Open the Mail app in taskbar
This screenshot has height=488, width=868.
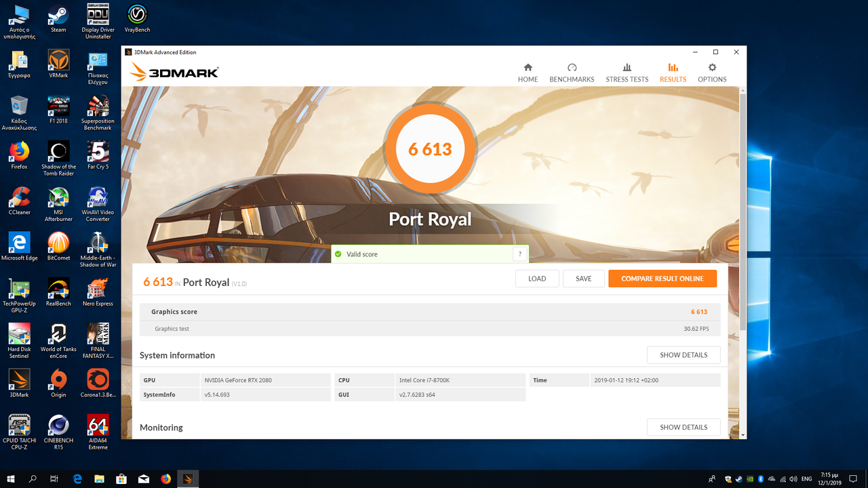point(144,479)
